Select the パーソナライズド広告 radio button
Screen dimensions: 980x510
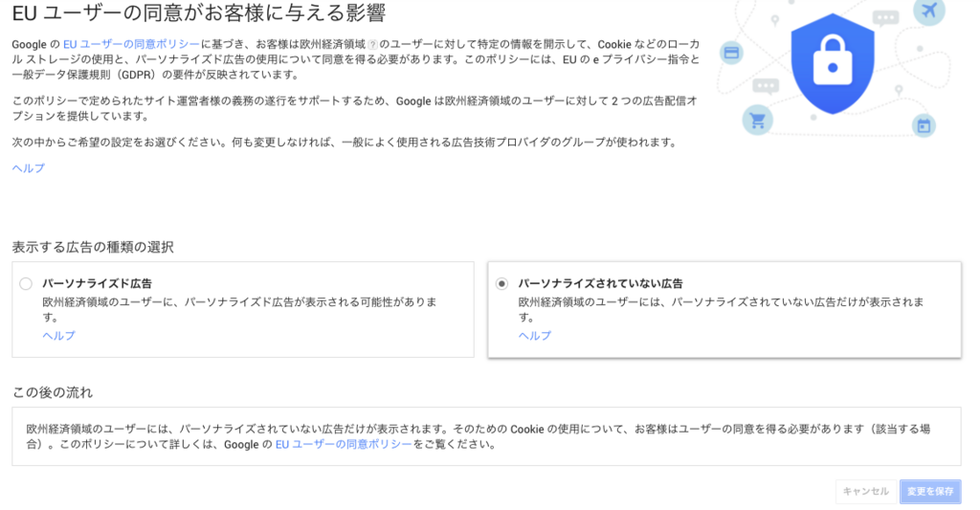pos(26,284)
